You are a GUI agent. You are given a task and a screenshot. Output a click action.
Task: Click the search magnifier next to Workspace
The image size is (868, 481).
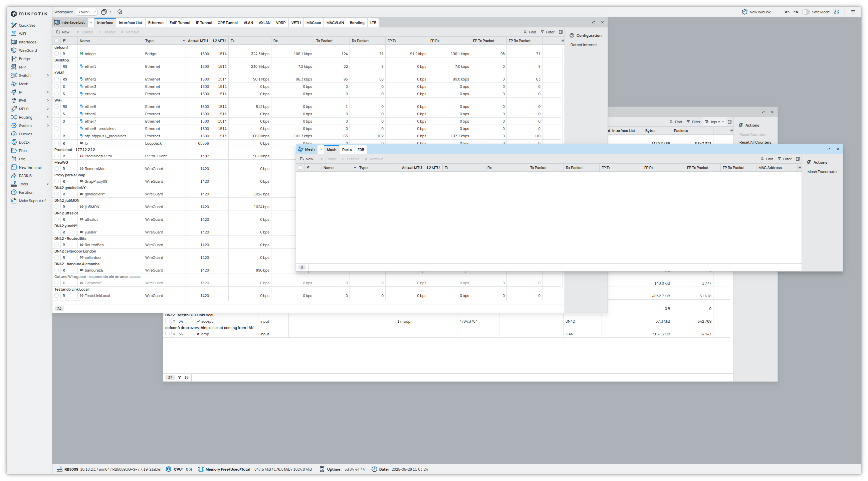coord(120,12)
